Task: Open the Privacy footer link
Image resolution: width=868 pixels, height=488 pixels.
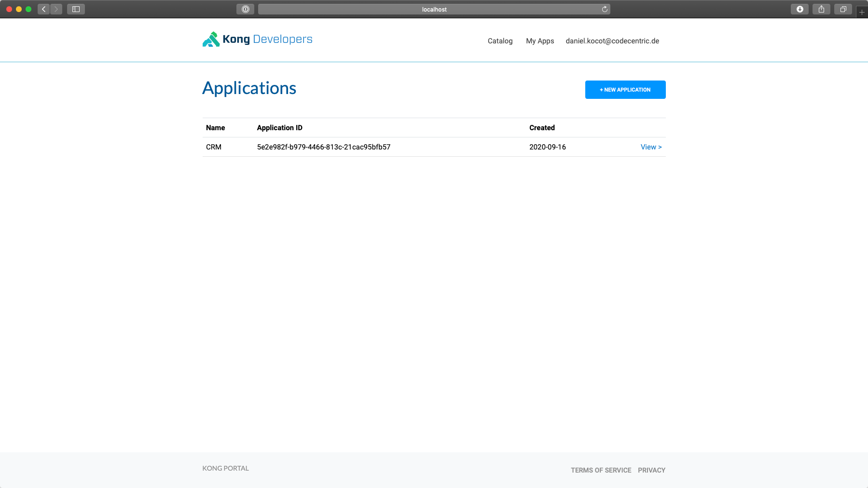Action: tap(651, 470)
